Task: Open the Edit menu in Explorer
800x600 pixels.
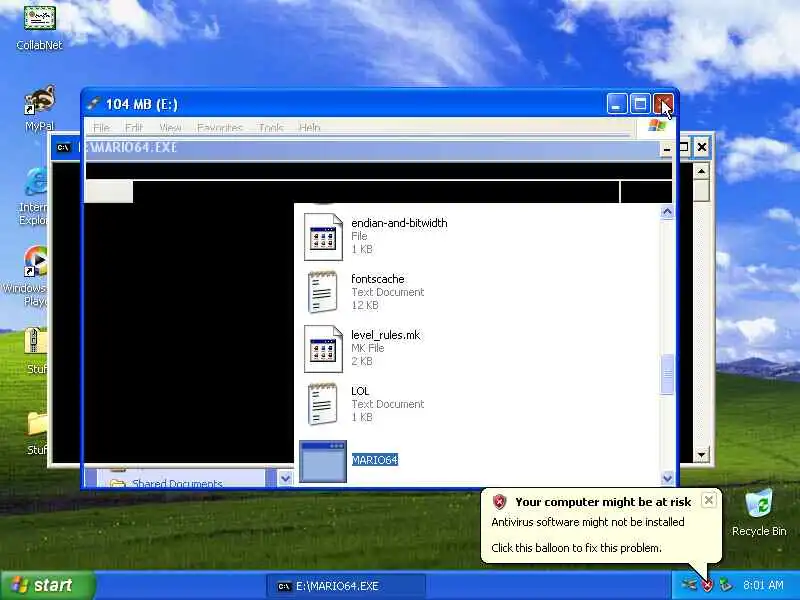Action: pos(133,127)
